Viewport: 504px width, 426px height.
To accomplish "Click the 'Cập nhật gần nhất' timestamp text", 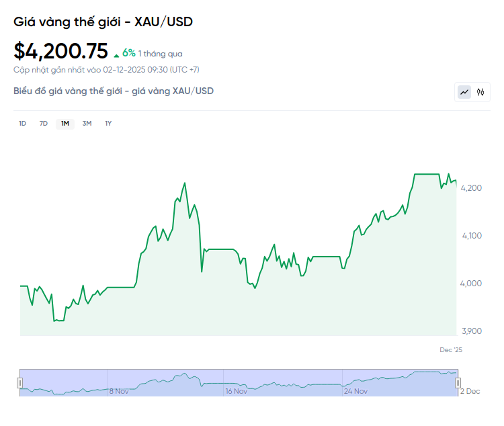I will coord(106,69).
